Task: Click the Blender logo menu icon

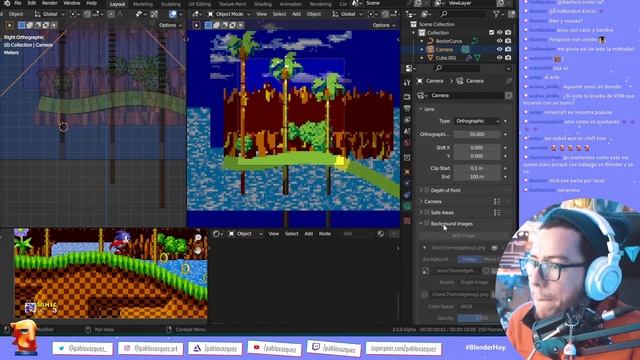Action: pyautogui.click(x=7, y=3)
